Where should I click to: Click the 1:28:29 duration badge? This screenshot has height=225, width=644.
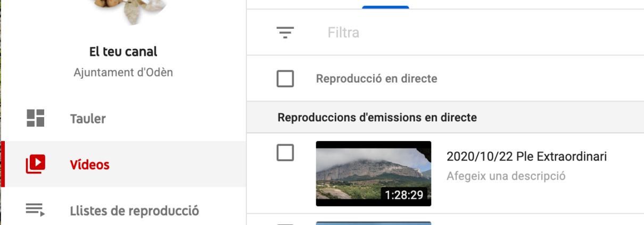pos(404,195)
